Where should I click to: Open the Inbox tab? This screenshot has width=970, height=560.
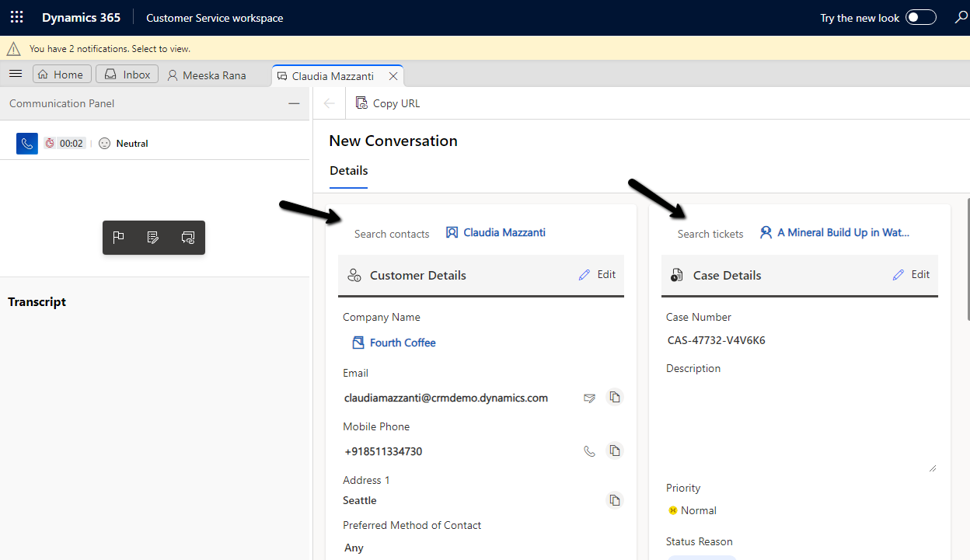pyautogui.click(x=127, y=75)
